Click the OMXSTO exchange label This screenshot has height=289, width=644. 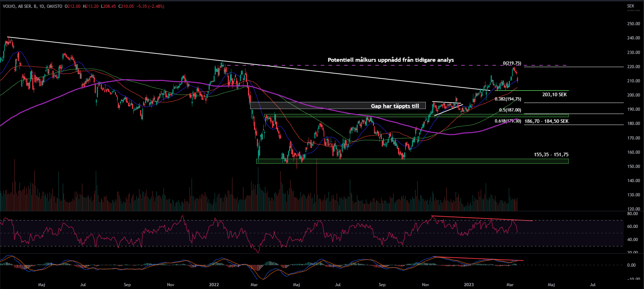pos(55,6)
